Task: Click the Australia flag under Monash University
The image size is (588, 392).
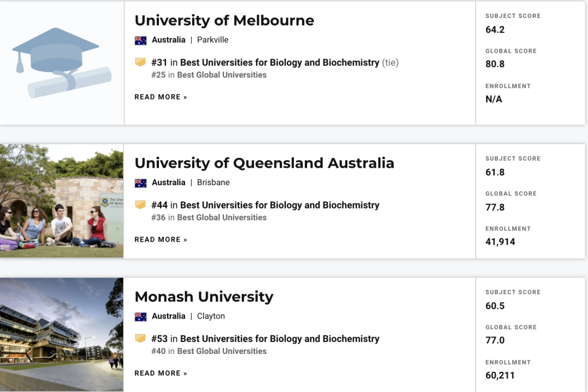Action: 140,317
